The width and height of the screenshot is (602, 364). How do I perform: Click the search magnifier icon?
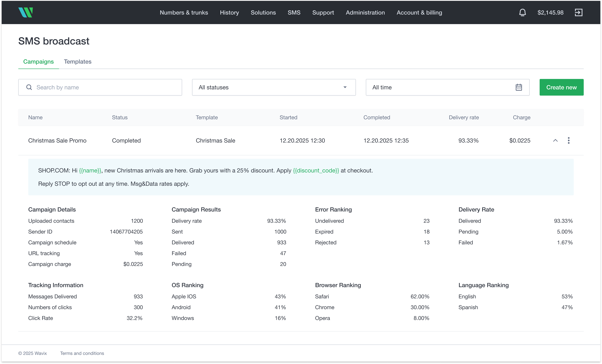(x=29, y=87)
